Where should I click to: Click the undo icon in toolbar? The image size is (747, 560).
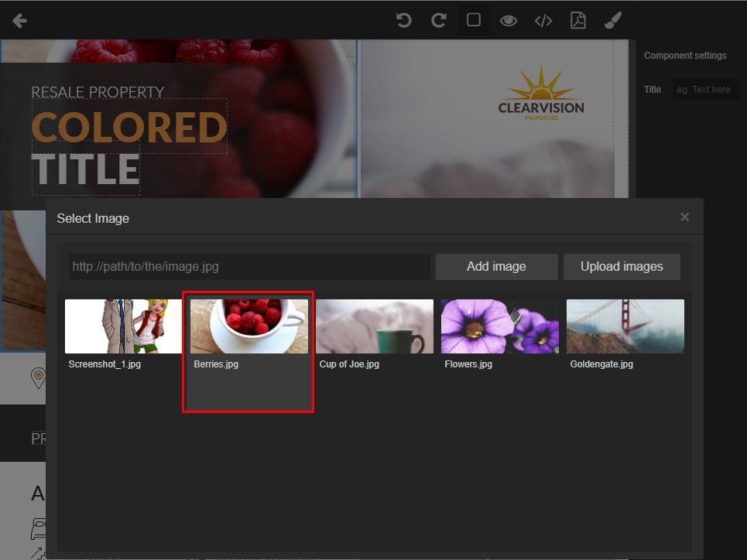tap(403, 20)
